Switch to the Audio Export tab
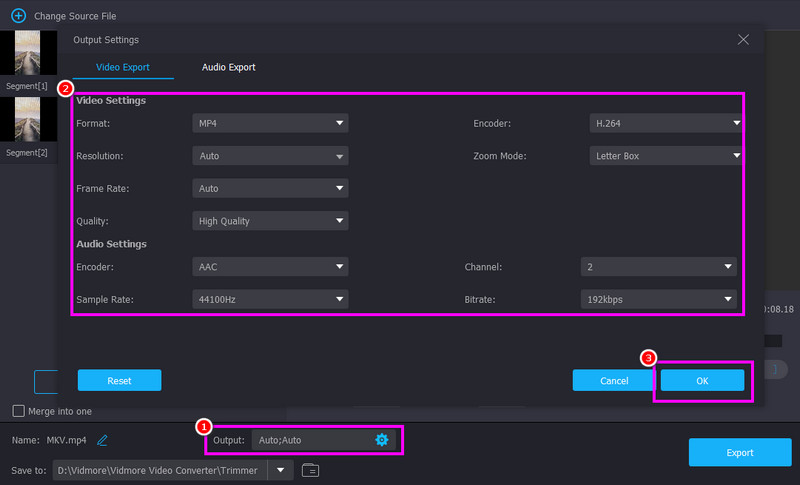The height and width of the screenshot is (485, 800). point(229,67)
